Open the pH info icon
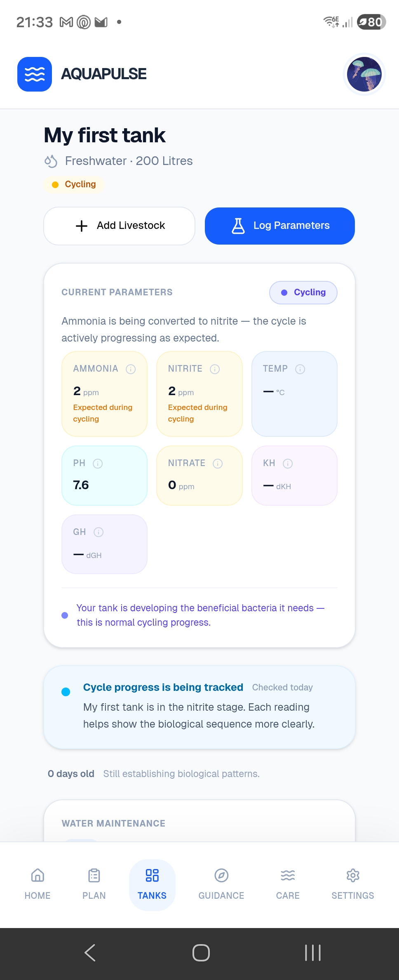Image resolution: width=399 pixels, height=980 pixels. pyautogui.click(x=98, y=464)
